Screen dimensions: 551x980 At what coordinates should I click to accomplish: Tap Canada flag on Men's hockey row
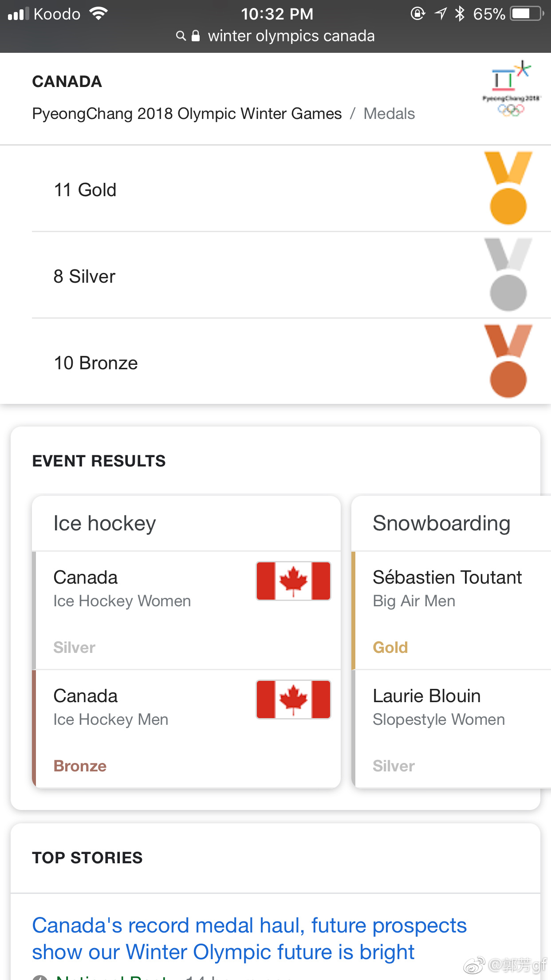293,699
